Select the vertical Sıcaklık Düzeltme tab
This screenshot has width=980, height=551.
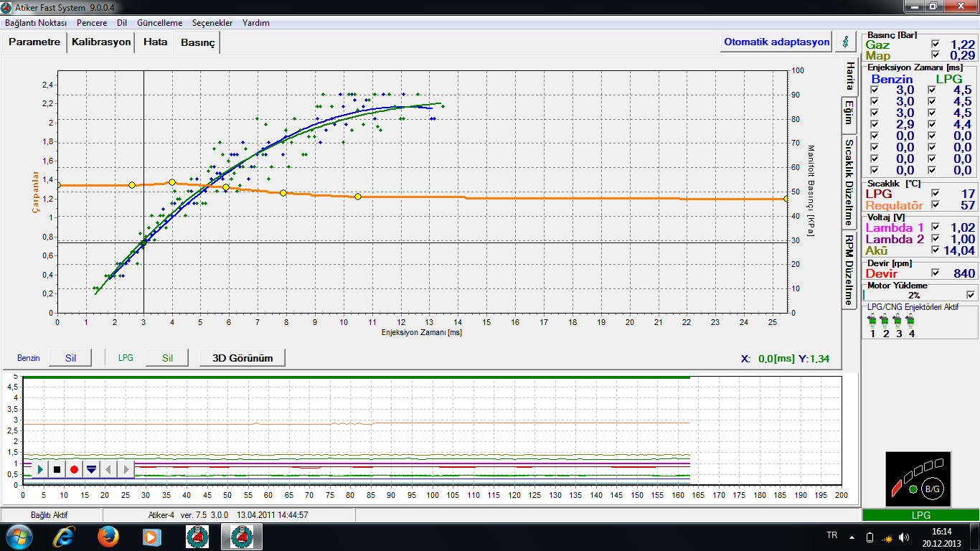coord(849,182)
